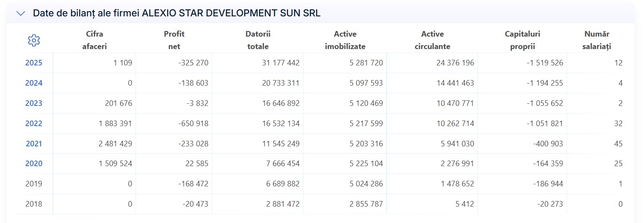Select profit net value -325 270
The image size is (644, 223).
193,63
